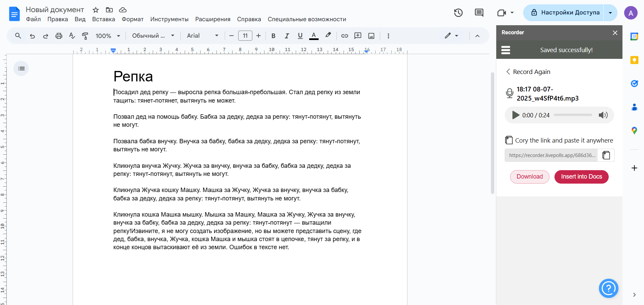Move the document to a folder
This screenshot has width=644, height=305.
[109, 10]
